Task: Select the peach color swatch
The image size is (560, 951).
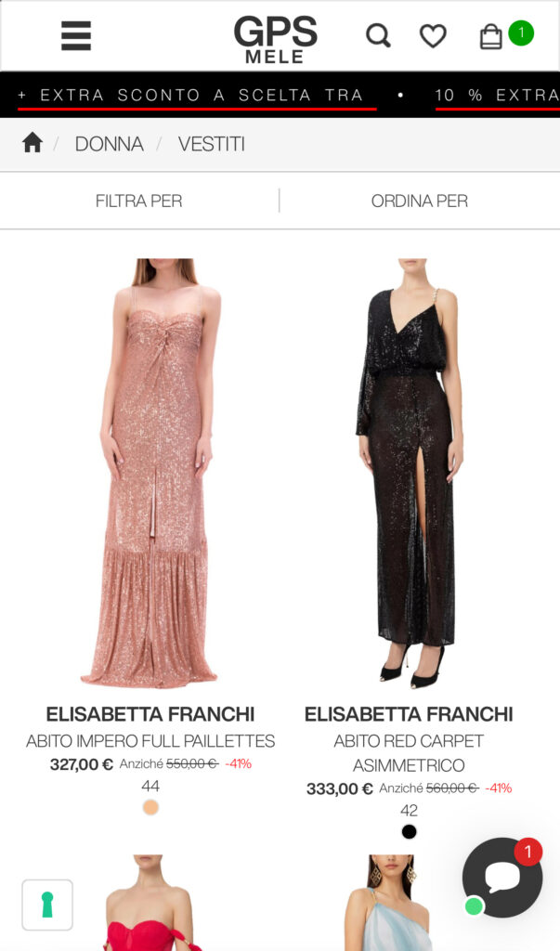Action: pos(150,807)
